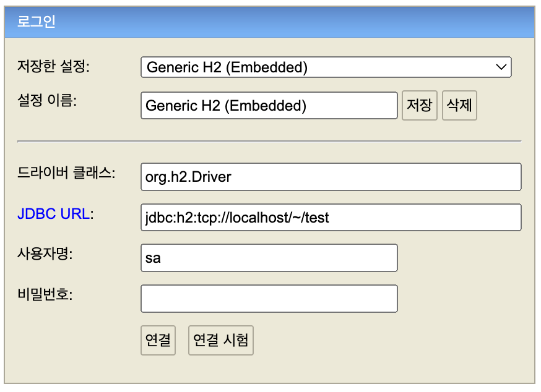541x392 pixels.
Task: Focus the 드라이버 클래스 driver class field
Action: coord(331,177)
